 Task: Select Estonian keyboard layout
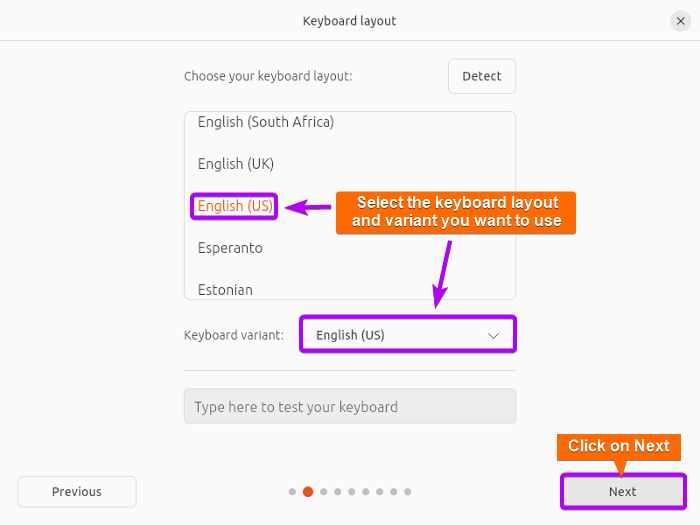[x=350, y=289]
